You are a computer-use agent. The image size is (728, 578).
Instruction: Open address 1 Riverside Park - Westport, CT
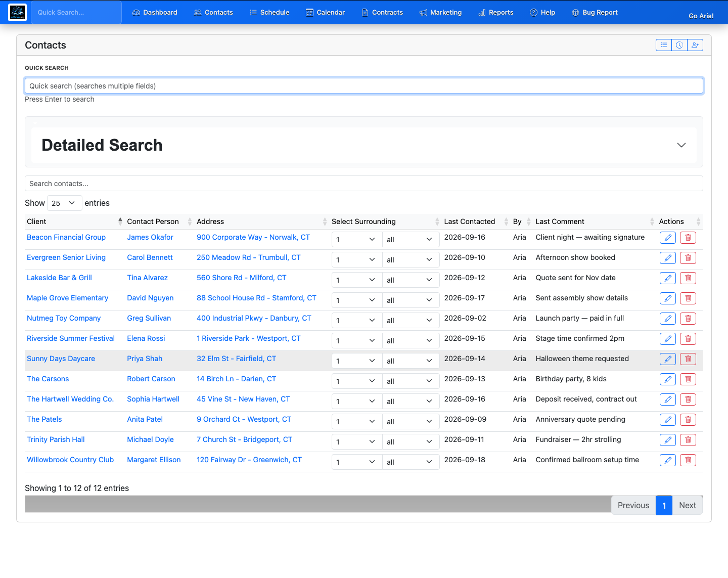[249, 338]
